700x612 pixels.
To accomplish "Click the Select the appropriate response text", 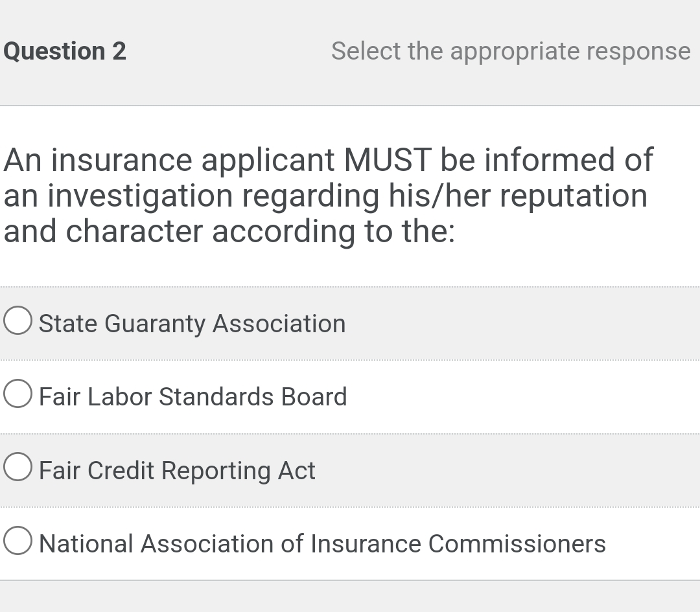I will pos(509,51).
